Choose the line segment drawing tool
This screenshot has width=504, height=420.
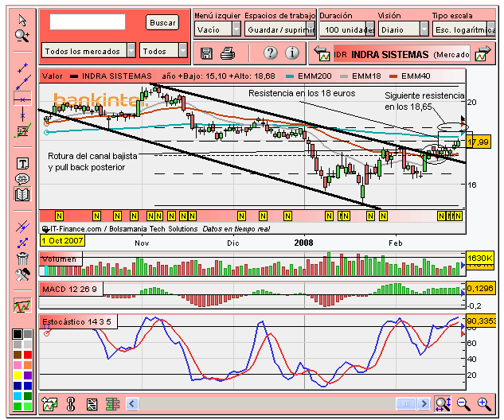[22, 68]
